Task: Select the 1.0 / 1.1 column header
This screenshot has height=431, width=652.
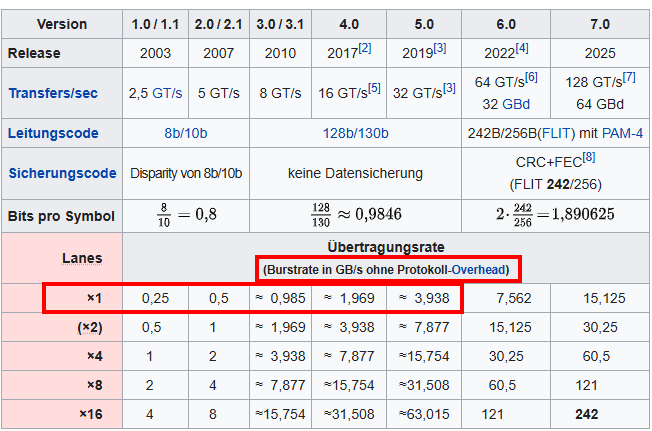Action: pos(156,24)
